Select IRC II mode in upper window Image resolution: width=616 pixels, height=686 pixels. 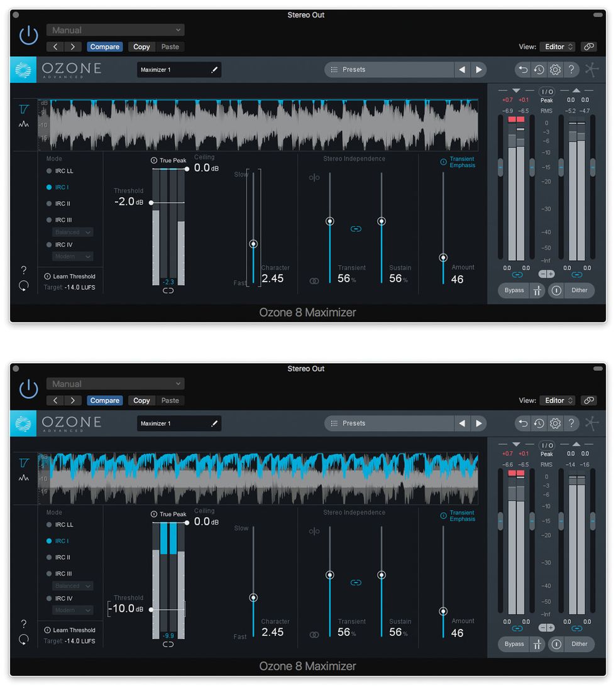[58, 204]
